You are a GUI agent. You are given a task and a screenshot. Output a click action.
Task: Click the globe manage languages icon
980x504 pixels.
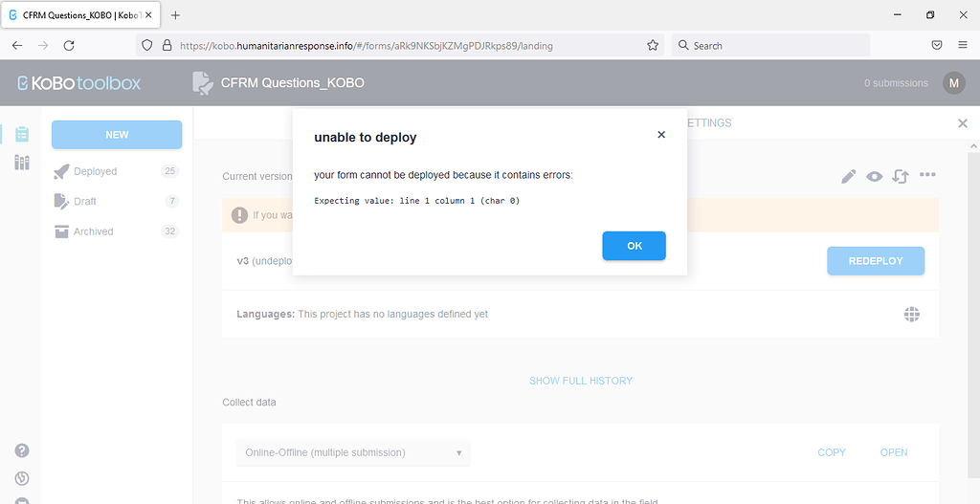(x=911, y=314)
